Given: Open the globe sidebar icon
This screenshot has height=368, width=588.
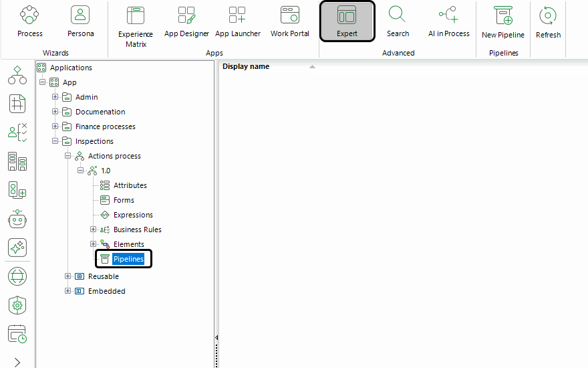Looking at the screenshot, I should (x=17, y=276).
